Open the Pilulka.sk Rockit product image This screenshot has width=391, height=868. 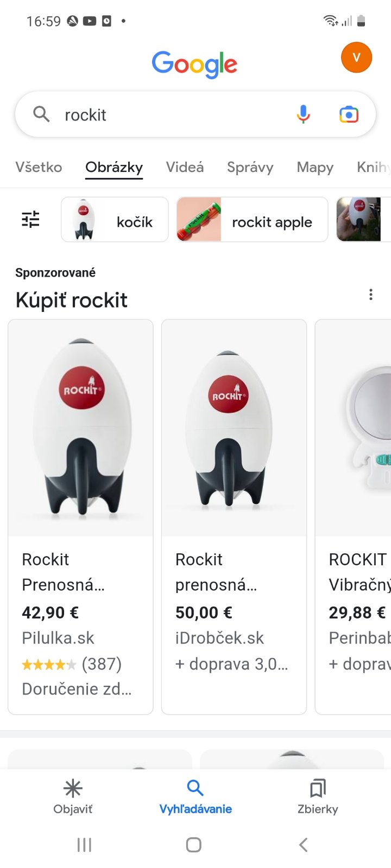point(80,427)
